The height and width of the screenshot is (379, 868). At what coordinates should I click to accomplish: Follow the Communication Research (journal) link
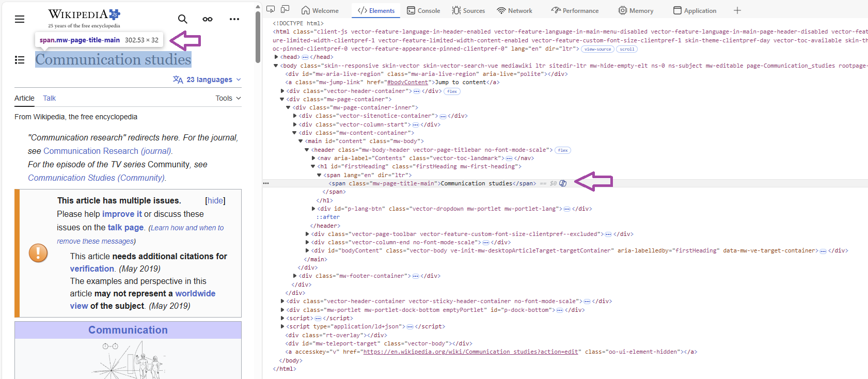(107, 151)
